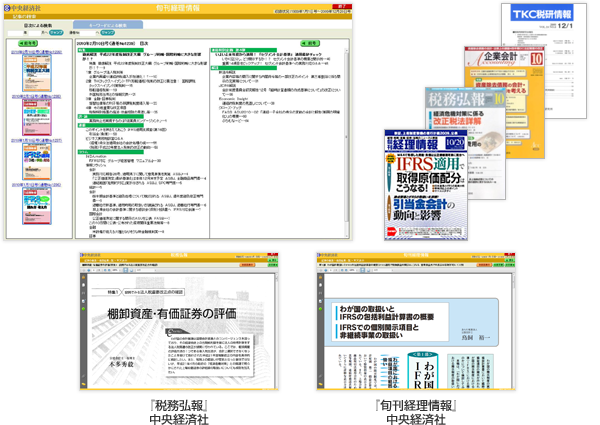
Task: Click the page icon in the 税務弘報 viewer sidebar
Action: point(83,285)
